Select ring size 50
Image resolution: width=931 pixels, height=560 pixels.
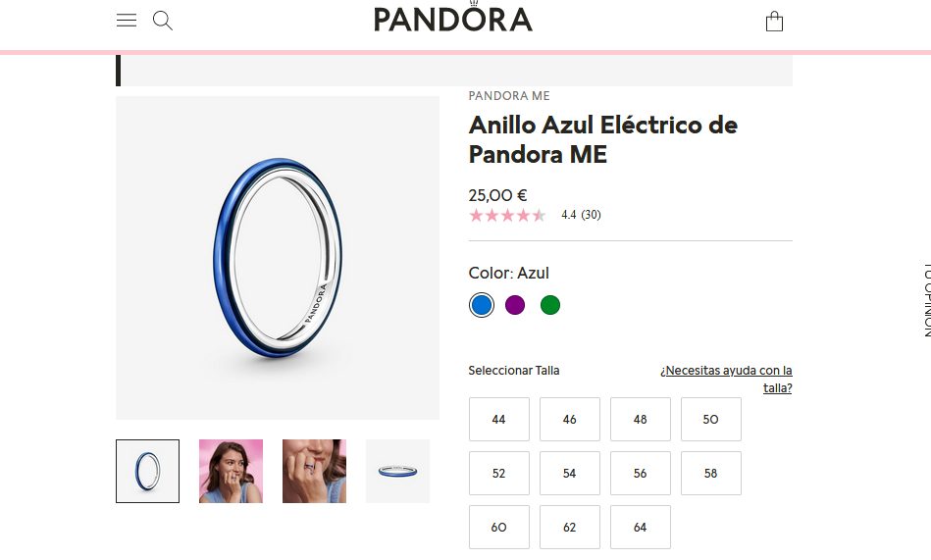pos(710,419)
